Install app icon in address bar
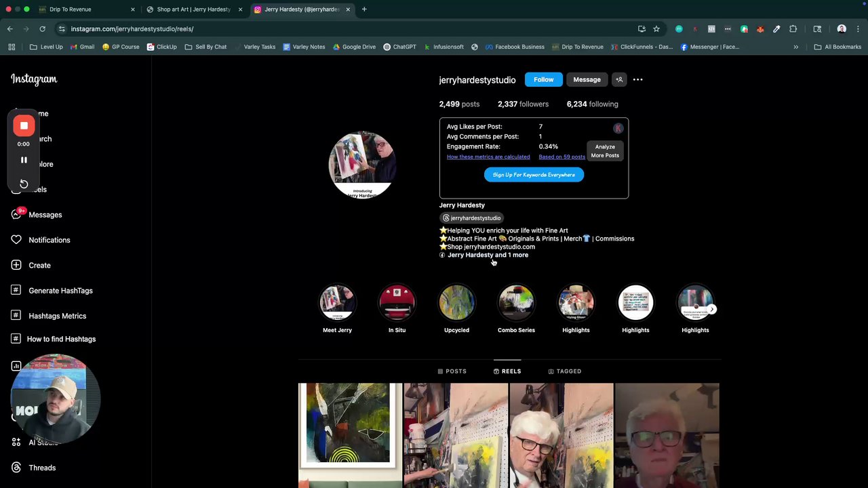Viewport: 868px width, 488px height. 642,29
